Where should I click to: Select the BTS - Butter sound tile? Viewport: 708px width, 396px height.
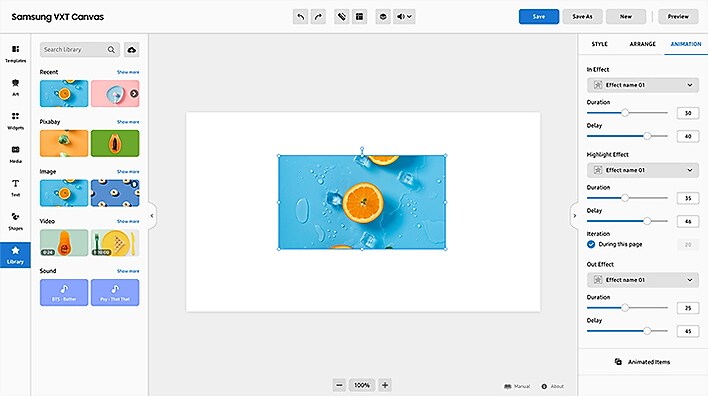coord(64,292)
